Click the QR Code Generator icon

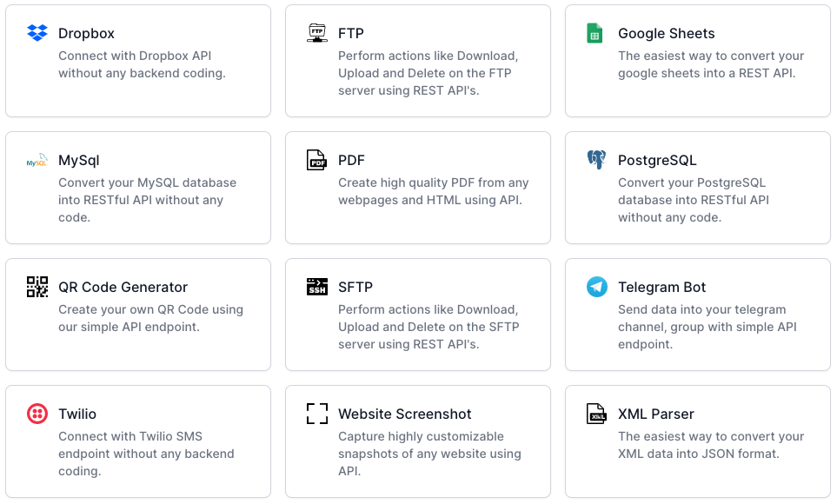[37, 287]
